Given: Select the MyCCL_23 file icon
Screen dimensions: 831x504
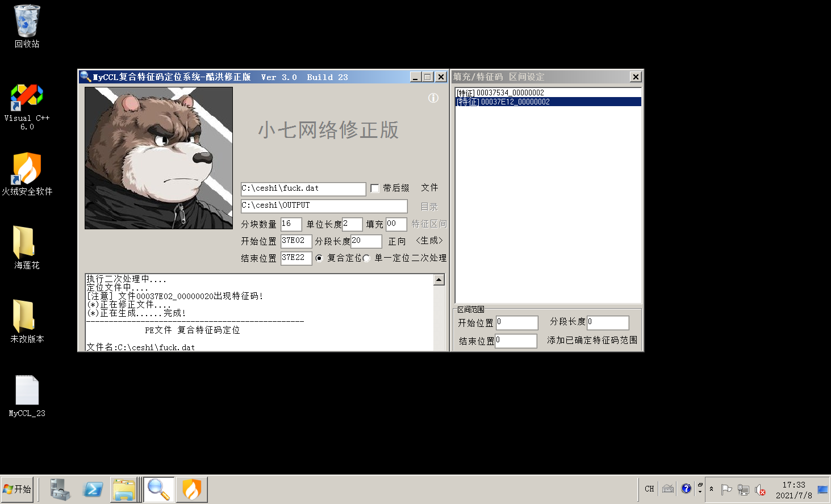Looking at the screenshot, I should tap(27, 396).
